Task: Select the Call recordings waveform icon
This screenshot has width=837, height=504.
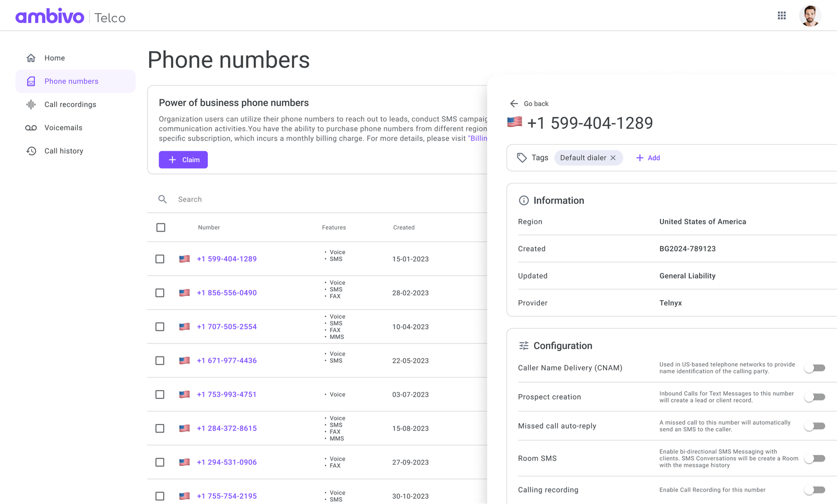Action: [31, 104]
